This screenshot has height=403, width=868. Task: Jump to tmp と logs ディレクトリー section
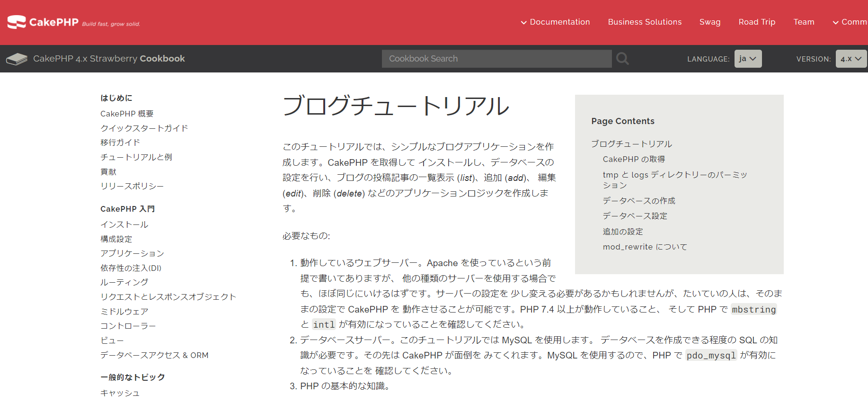[675, 180]
